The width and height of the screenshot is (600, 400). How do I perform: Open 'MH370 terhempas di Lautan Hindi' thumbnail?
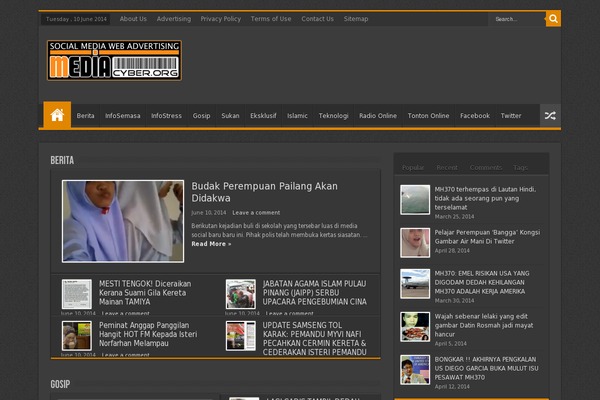pos(415,200)
